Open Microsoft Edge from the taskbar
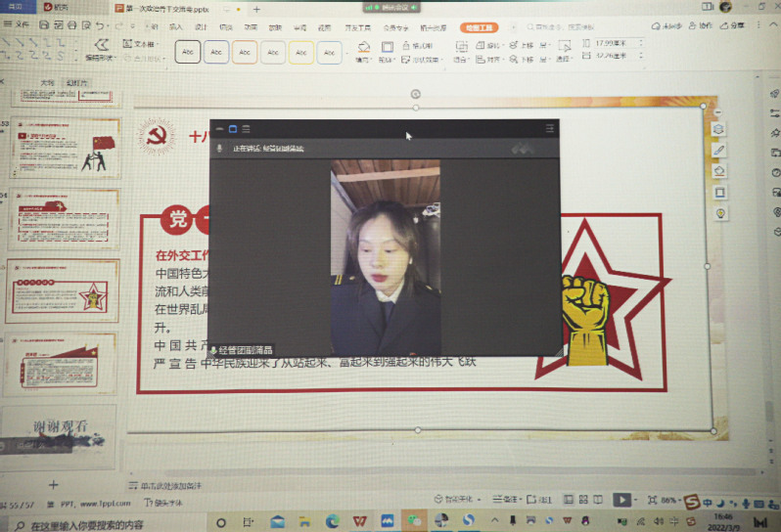 (x=332, y=521)
